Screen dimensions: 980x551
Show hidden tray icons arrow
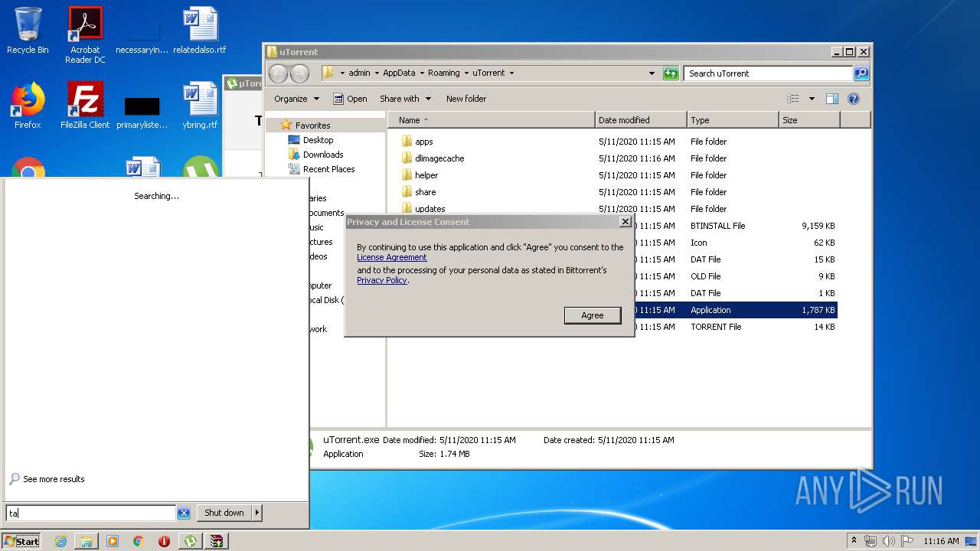click(854, 541)
